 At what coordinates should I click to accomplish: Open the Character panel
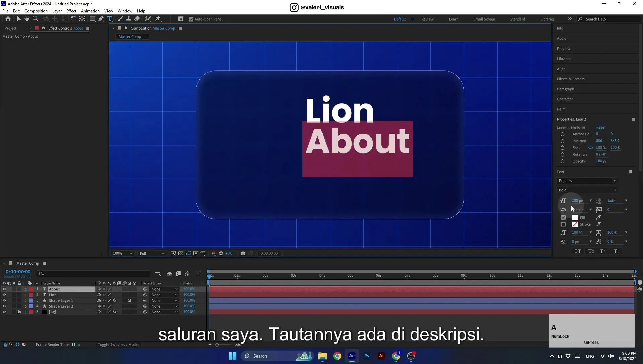coord(565,99)
